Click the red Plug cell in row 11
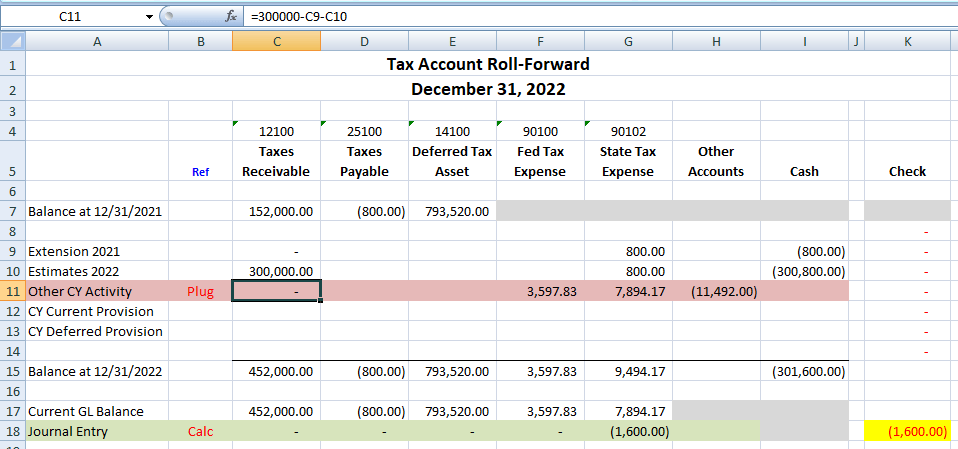Image resolution: width=958 pixels, height=449 pixels. tap(200, 291)
